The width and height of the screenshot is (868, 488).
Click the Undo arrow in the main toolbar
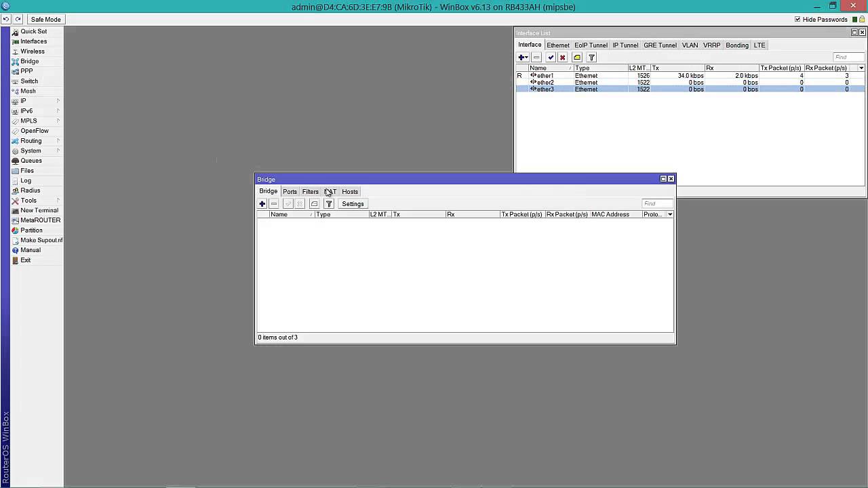pyautogui.click(x=6, y=19)
